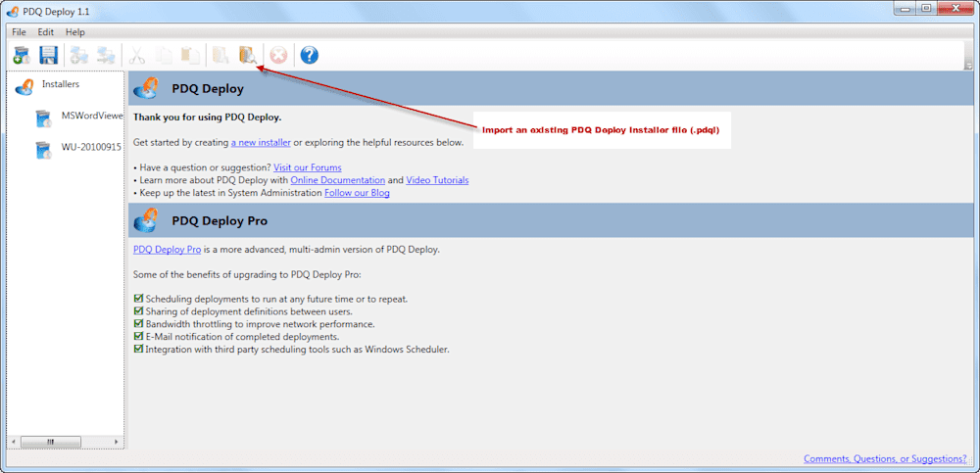This screenshot has height=473, width=980.
Task: Open the PDQ Deploy Pro link
Action: pos(167,250)
